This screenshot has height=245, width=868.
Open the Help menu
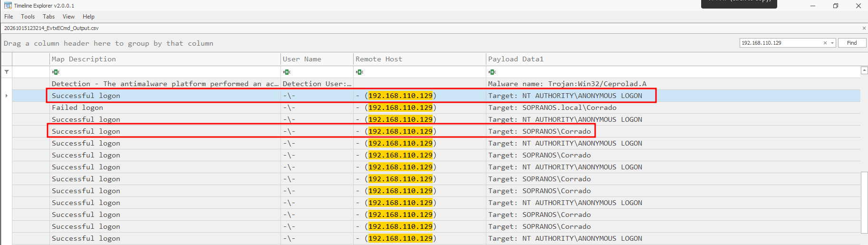88,17
